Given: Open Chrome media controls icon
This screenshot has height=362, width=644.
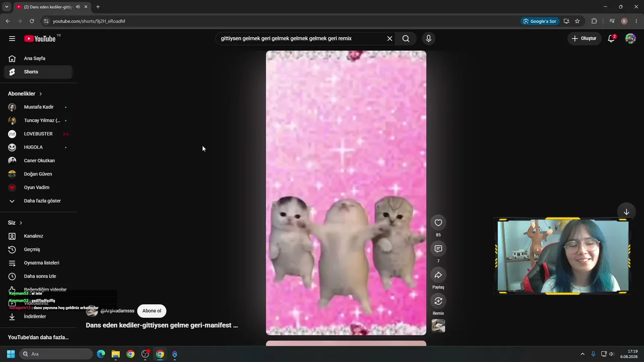Looking at the screenshot, I should pyautogui.click(x=612, y=21).
